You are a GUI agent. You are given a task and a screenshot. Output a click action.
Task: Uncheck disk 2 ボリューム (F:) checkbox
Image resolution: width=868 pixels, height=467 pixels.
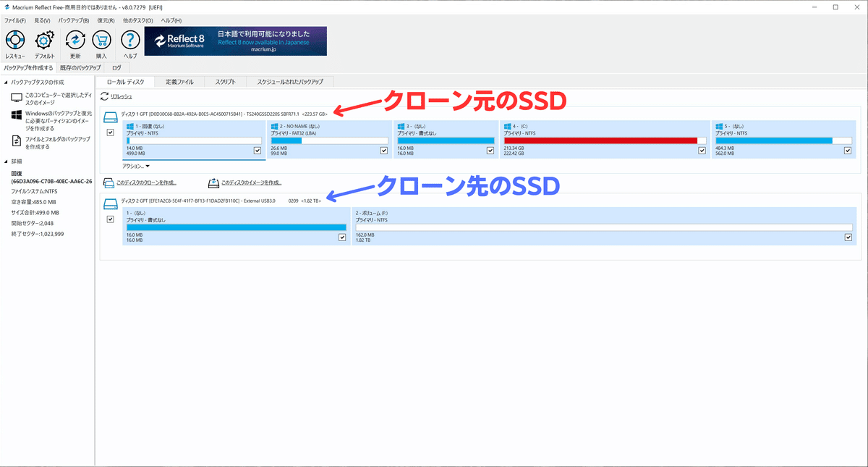point(848,237)
